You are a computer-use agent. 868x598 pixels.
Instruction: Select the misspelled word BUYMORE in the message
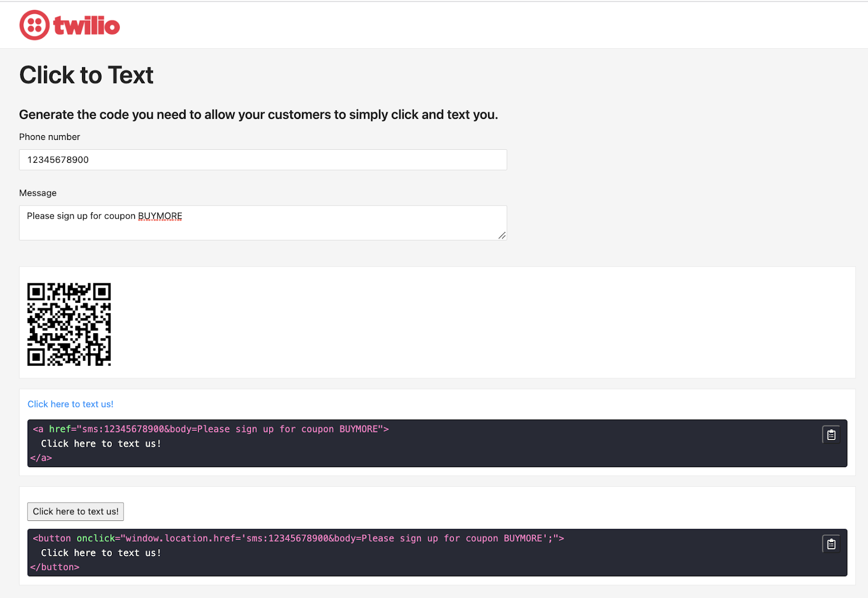pyautogui.click(x=160, y=216)
